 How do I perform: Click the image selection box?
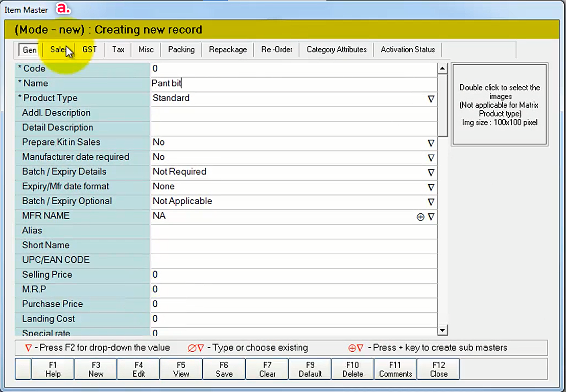tap(499, 105)
